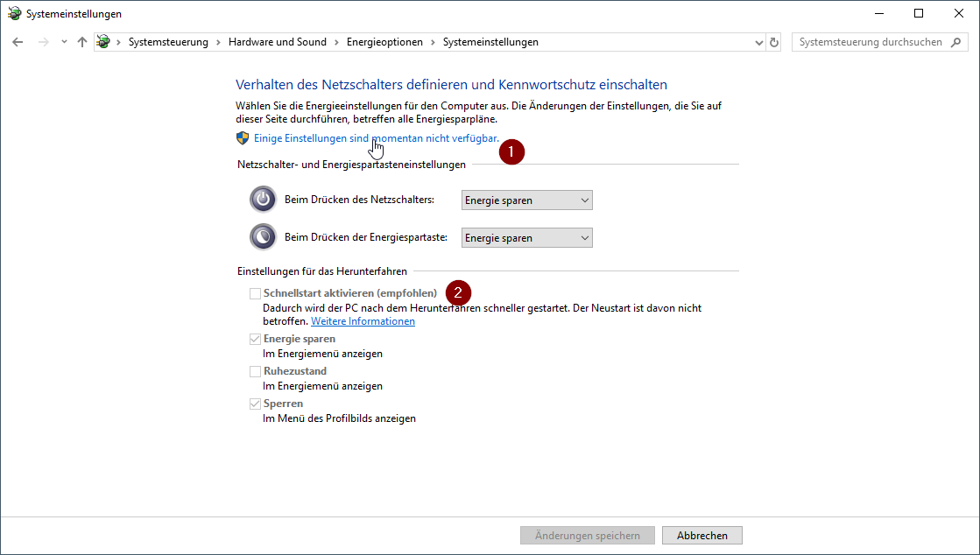The width and height of the screenshot is (980, 555).
Task: Toggle the Sperren checkbox
Action: (255, 404)
